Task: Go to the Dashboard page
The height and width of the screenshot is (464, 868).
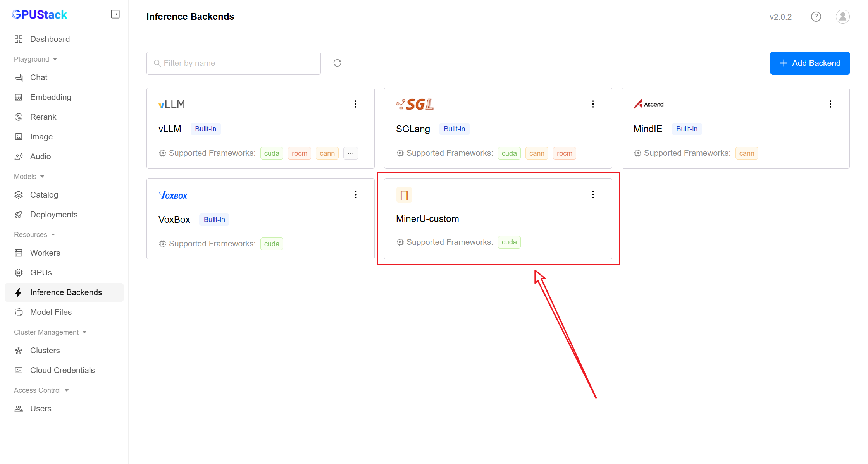Action: coord(50,39)
